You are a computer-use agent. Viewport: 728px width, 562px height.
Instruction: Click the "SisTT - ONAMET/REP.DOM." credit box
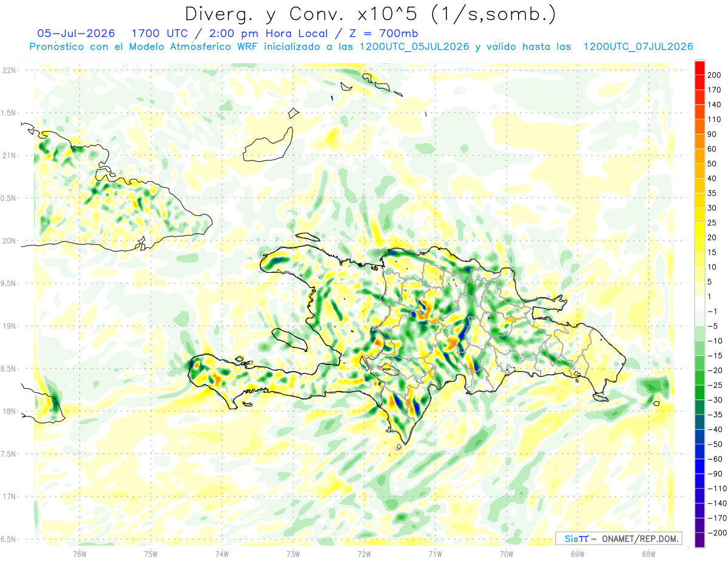618,538
